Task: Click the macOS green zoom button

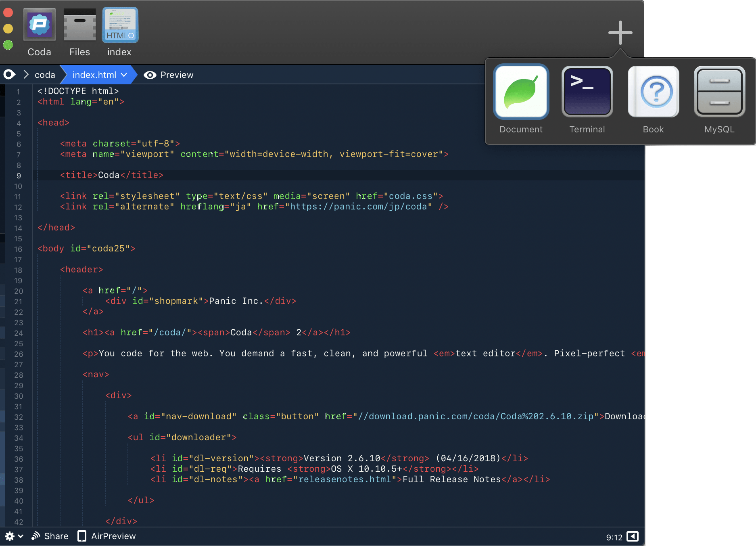Action: [8, 44]
